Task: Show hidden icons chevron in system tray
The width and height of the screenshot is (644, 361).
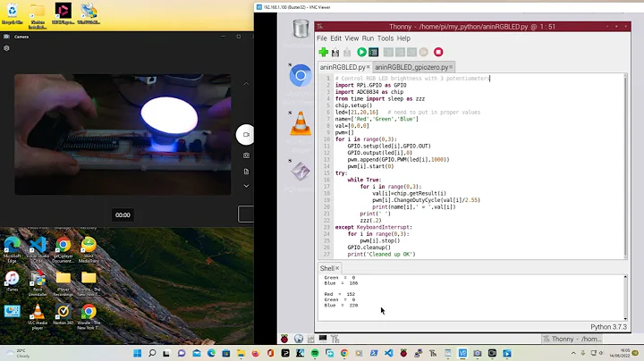Action: 573,353
